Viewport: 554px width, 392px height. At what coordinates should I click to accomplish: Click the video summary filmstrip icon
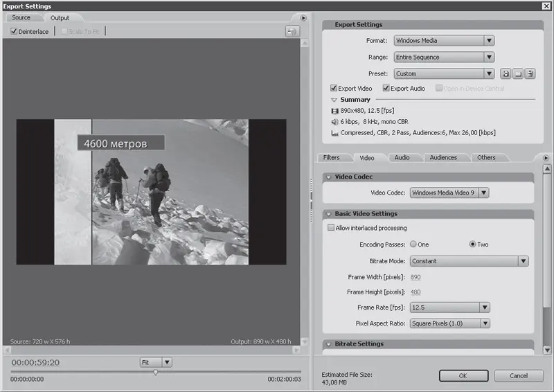[334, 111]
